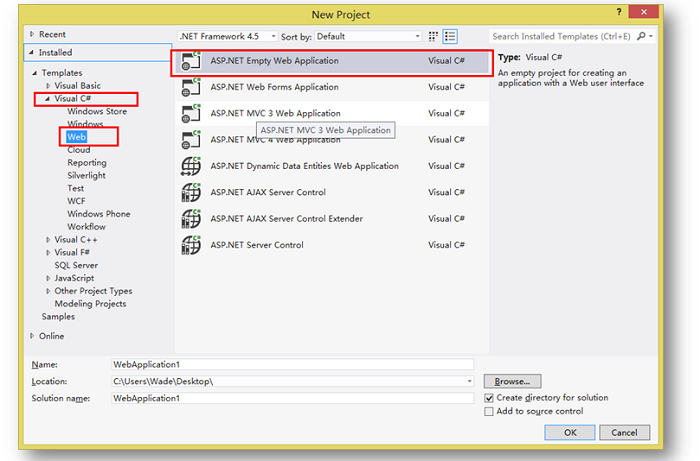Select ASP.NET Dynamic Data Entities Web Application text

click(304, 166)
